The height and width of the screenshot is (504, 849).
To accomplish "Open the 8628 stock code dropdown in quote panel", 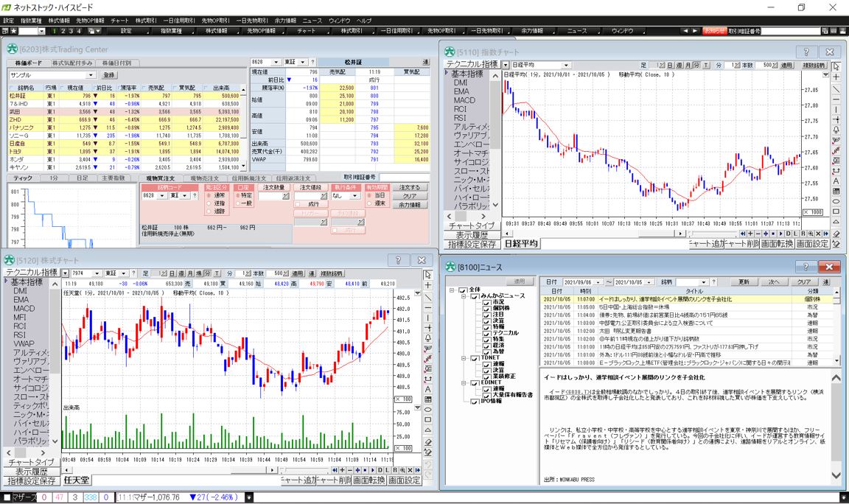I will pyautogui.click(x=276, y=62).
